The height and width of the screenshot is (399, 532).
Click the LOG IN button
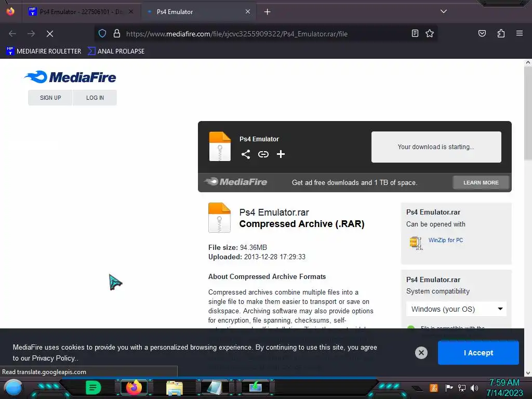[x=95, y=98]
